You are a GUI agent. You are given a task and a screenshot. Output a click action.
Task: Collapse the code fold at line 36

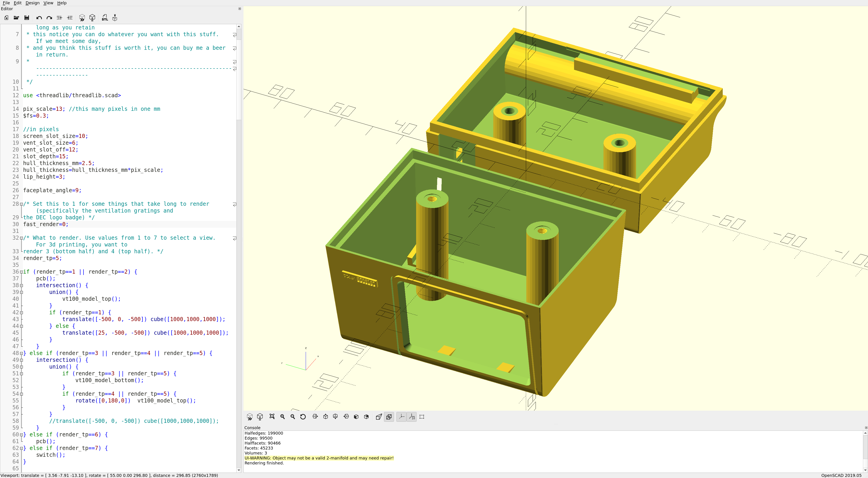(x=21, y=272)
